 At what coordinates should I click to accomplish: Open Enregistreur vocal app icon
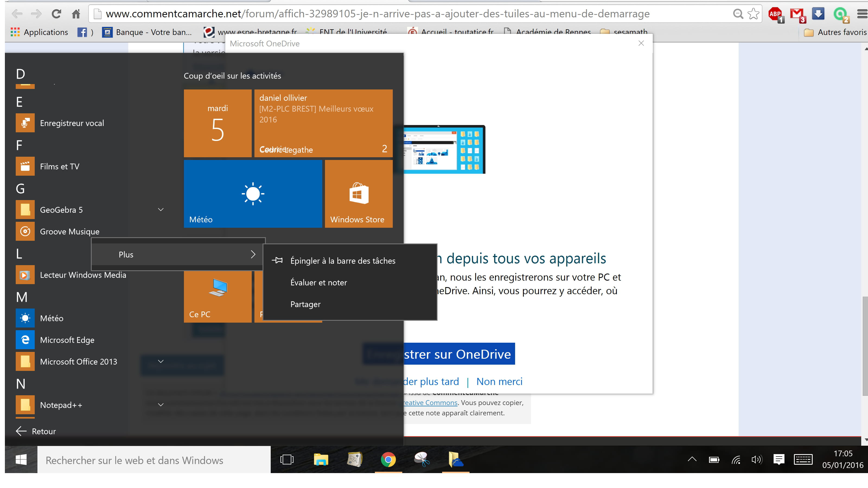coord(25,123)
